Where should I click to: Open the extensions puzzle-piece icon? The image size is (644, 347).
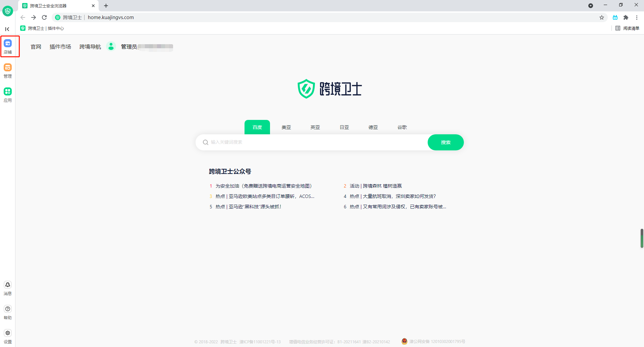tap(626, 17)
